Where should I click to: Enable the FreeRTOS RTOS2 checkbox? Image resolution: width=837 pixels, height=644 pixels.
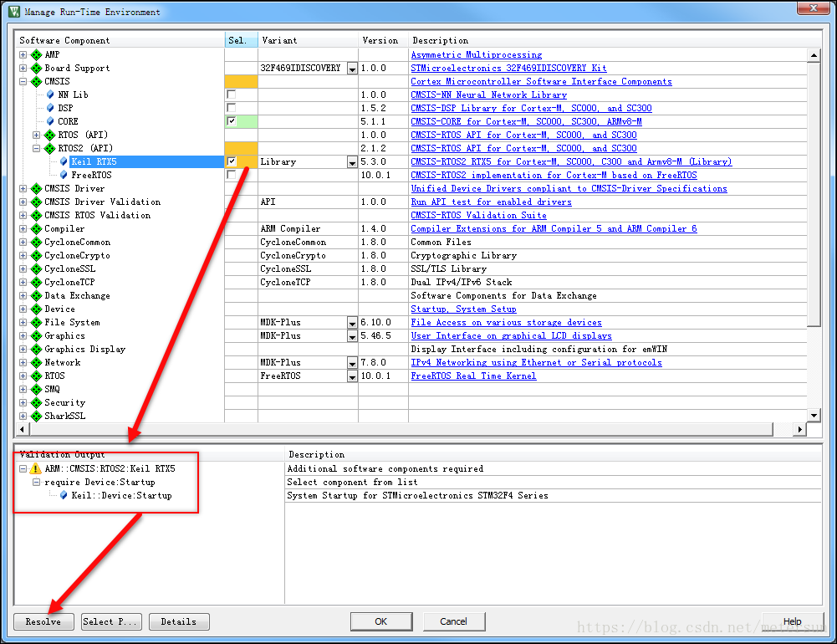(x=231, y=175)
